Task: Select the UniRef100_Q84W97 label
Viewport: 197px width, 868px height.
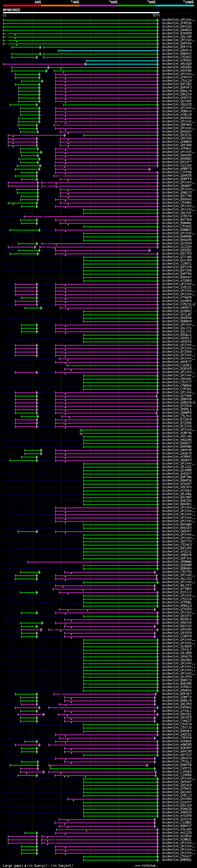Action: pos(177,186)
